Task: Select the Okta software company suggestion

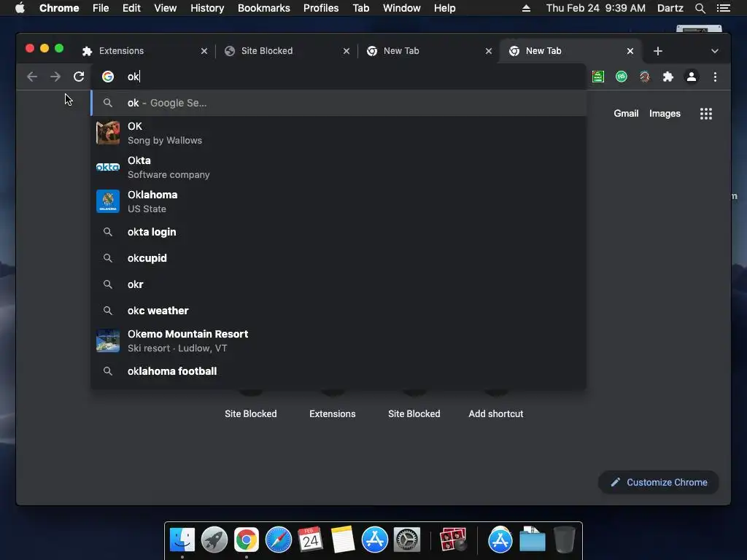Action: click(338, 167)
